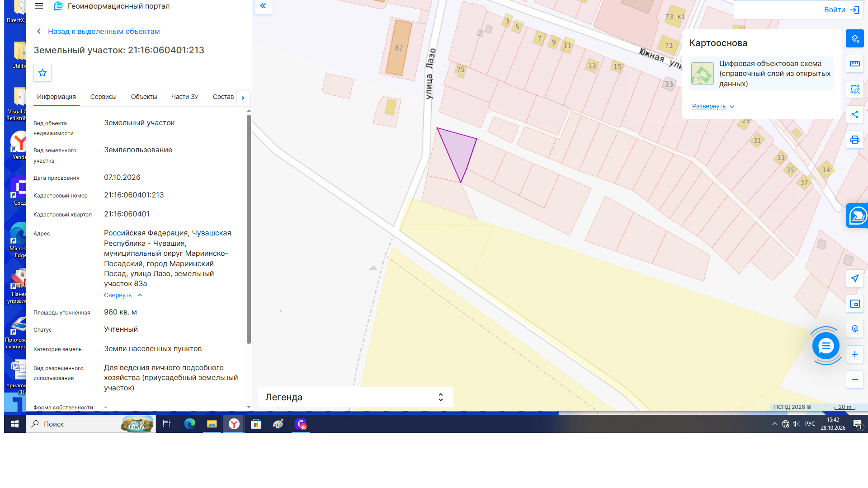Toggle the layers panel icon
This screenshot has height=488, width=868.
pos(854,38)
